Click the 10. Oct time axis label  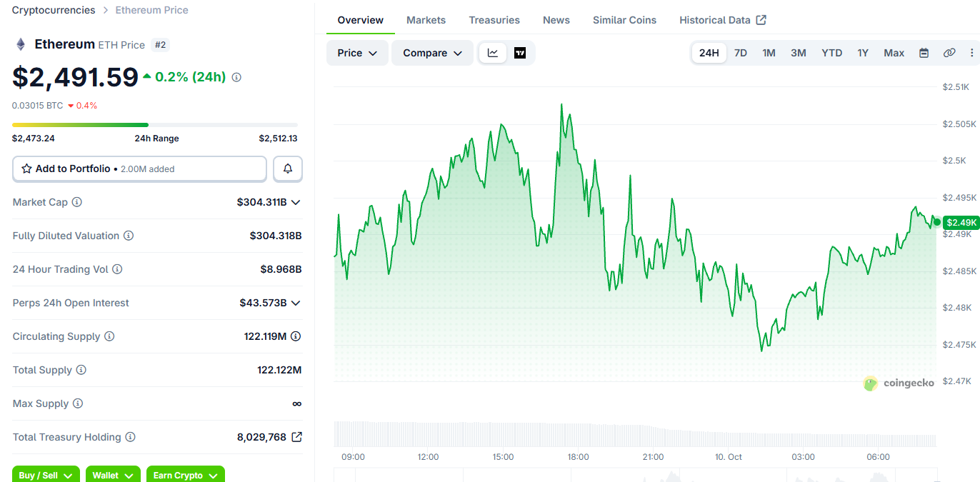(x=729, y=457)
